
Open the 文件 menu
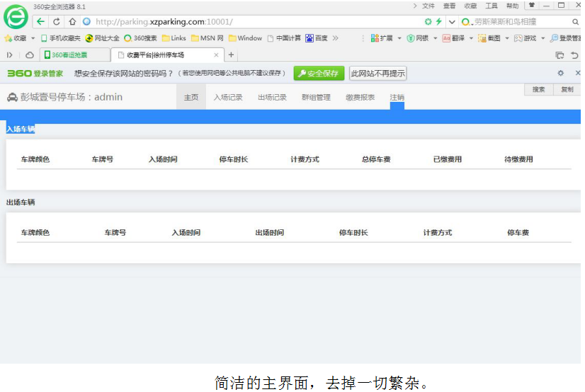coord(428,6)
